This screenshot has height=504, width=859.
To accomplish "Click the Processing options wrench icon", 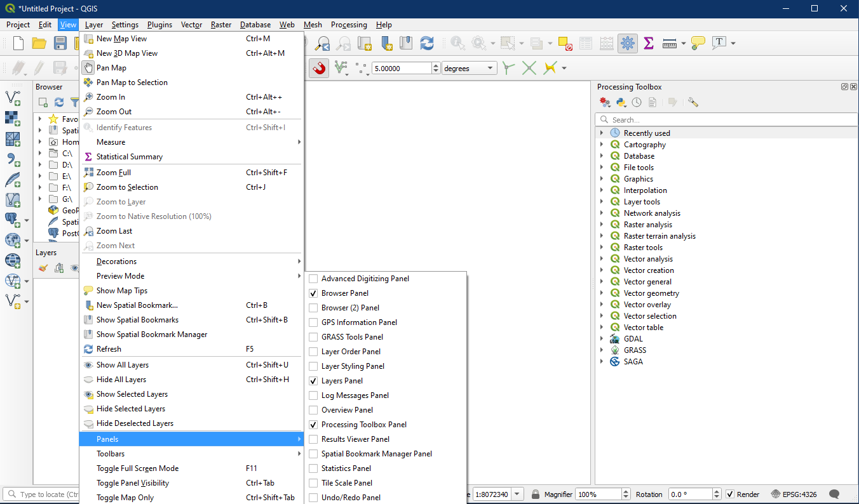I will click(x=693, y=102).
